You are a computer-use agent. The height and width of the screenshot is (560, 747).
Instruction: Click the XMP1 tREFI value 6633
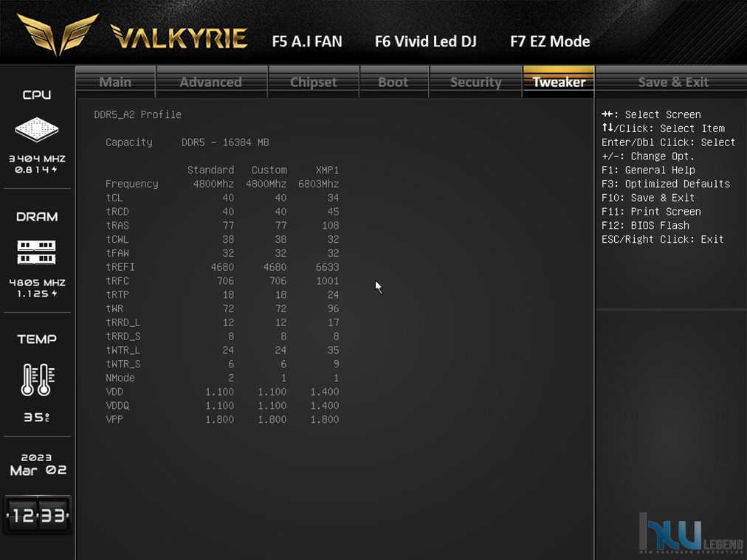[x=327, y=266]
